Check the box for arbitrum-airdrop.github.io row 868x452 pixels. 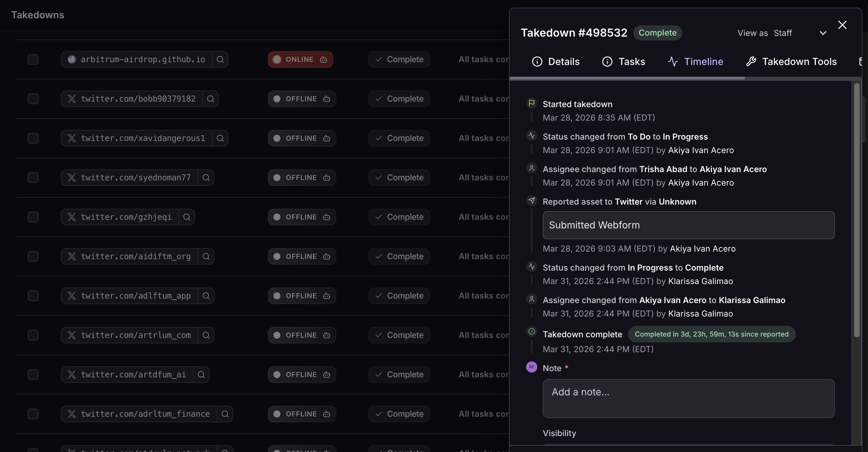33,59
